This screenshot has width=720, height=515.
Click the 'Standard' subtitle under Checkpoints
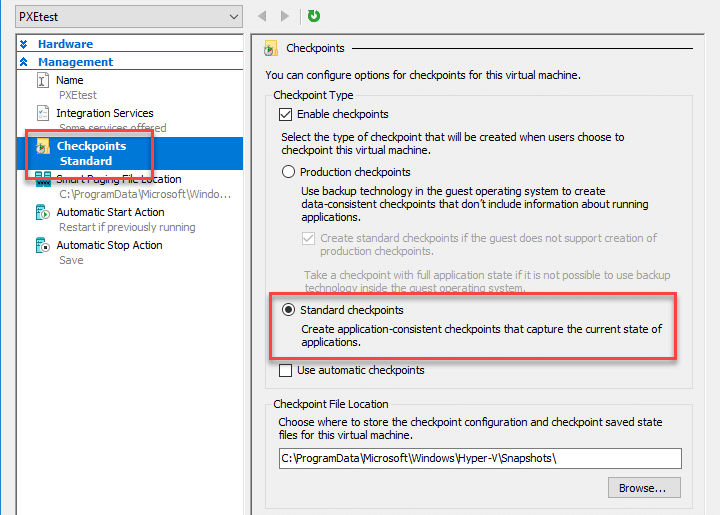[x=86, y=161]
